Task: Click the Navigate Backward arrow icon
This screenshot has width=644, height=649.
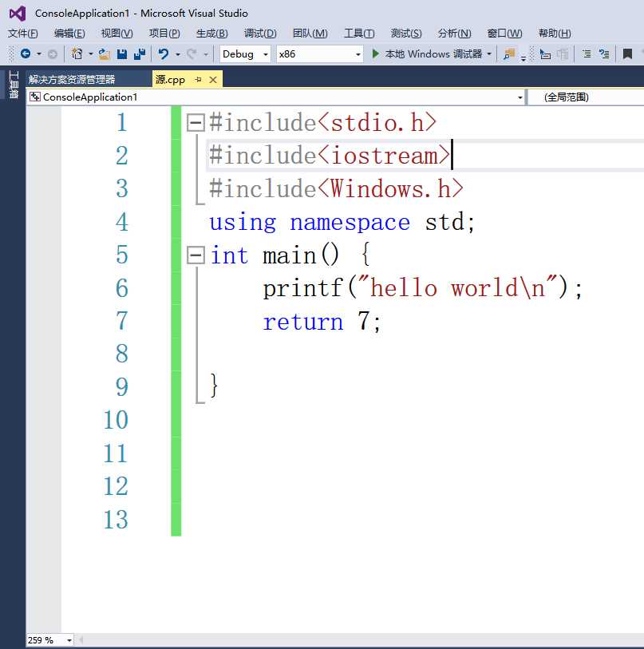Action: 26,53
